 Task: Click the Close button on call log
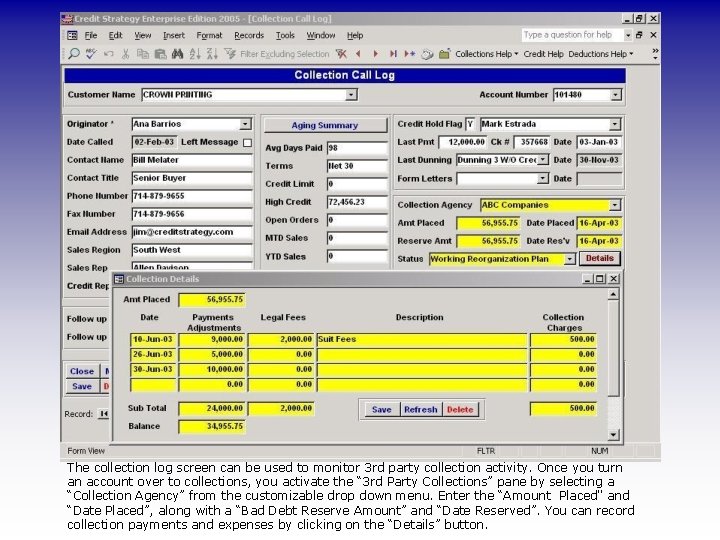82,371
